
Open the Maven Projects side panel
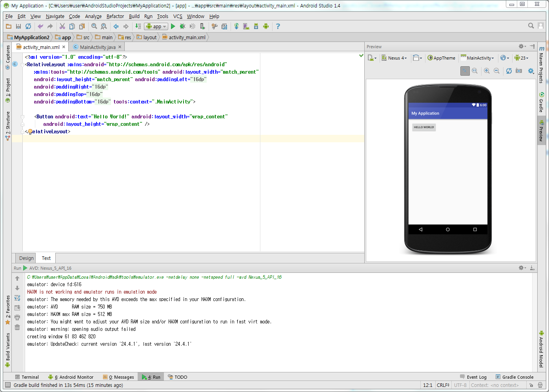click(x=541, y=64)
